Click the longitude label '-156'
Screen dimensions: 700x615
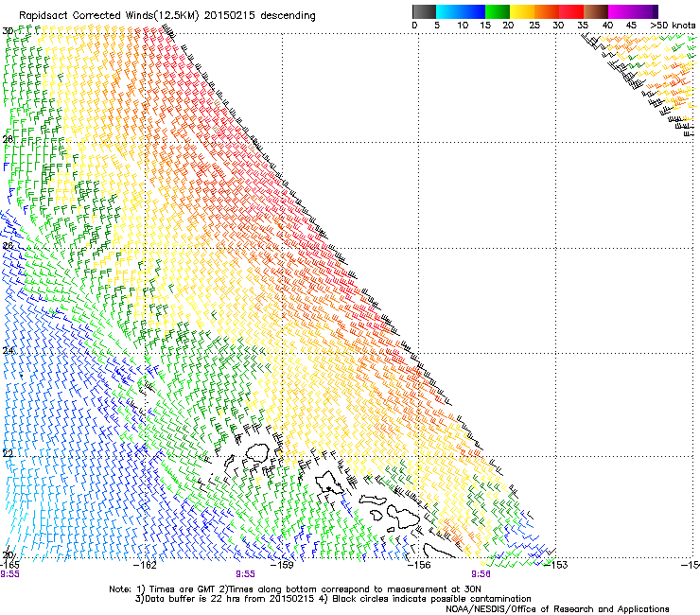click(x=419, y=565)
